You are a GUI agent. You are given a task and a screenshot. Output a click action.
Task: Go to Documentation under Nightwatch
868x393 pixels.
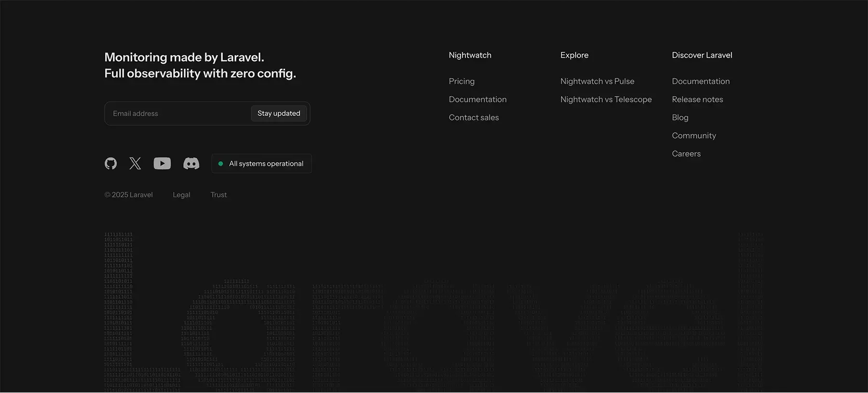[477, 99]
